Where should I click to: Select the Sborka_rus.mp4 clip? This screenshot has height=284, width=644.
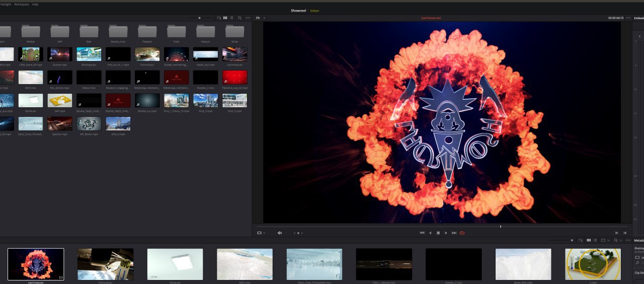point(147,100)
